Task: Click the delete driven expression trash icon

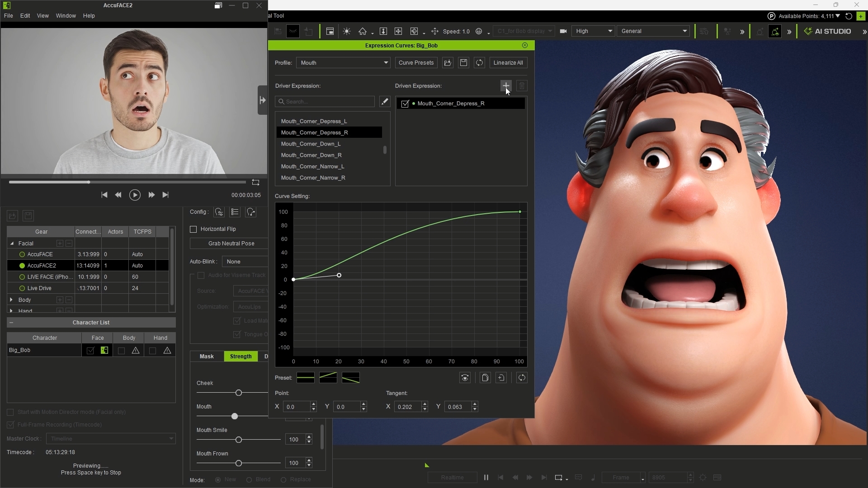Action: pos(522,86)
